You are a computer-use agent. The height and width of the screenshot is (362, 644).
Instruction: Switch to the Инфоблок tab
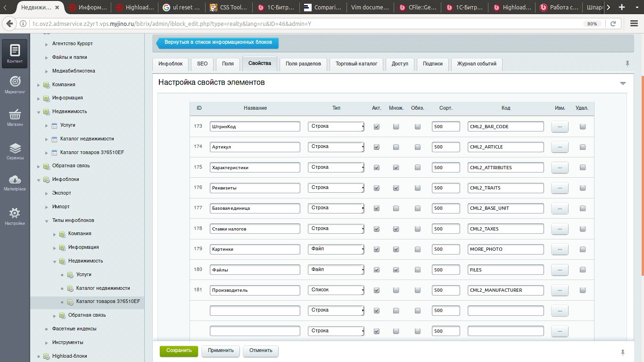pyautogui.click(x=171, y=64)
